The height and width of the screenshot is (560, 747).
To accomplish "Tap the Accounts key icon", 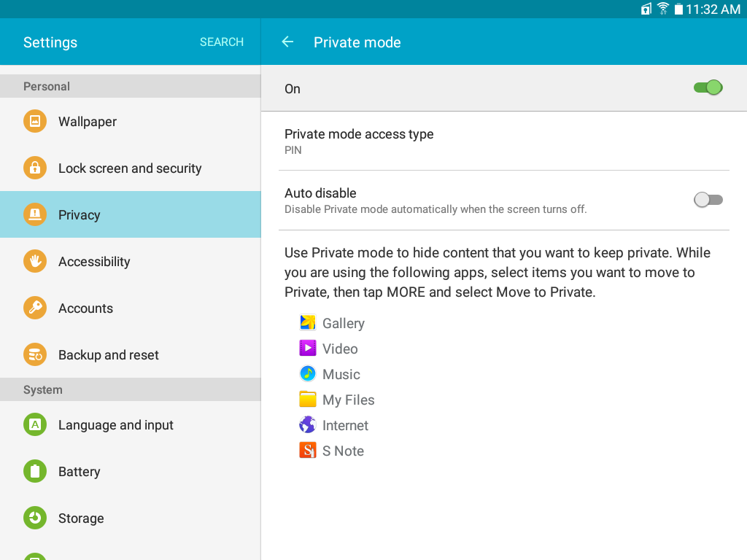I will pos(35,308).
